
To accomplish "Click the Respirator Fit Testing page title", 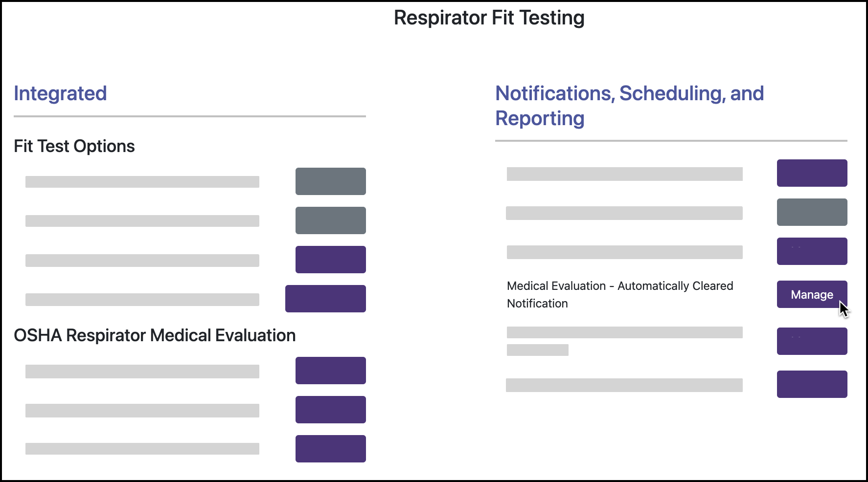I will point(489,18).
